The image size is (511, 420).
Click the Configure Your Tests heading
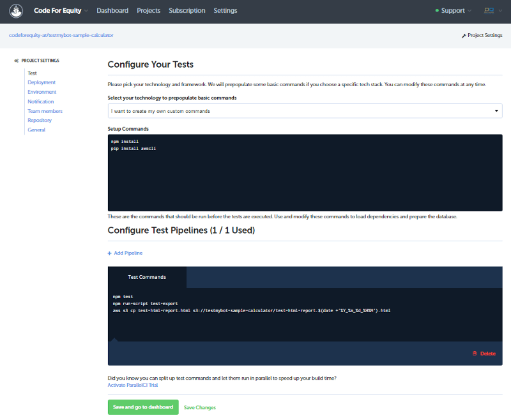point(151,64)
